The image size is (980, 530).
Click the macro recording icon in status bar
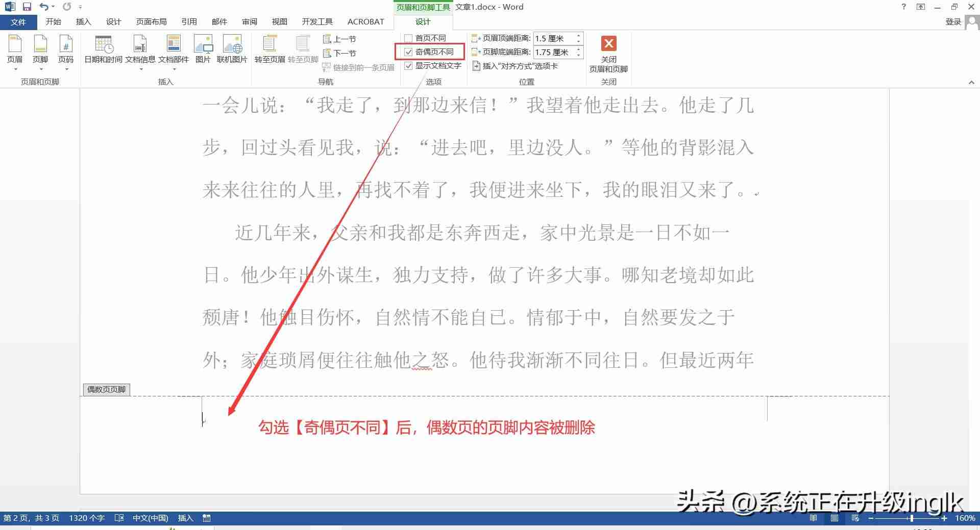point(207,518)
